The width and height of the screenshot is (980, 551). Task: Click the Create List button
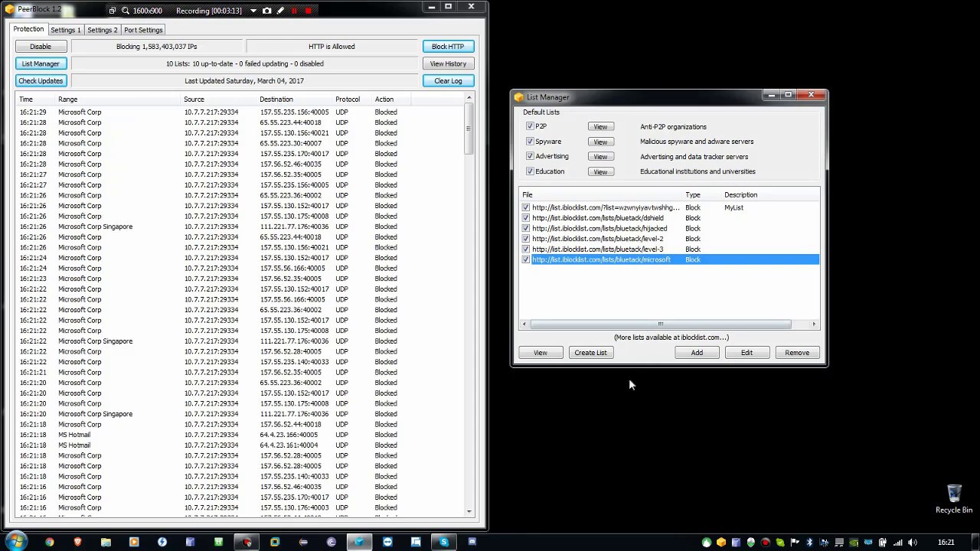pyautogui.click(x=590, y=353)
